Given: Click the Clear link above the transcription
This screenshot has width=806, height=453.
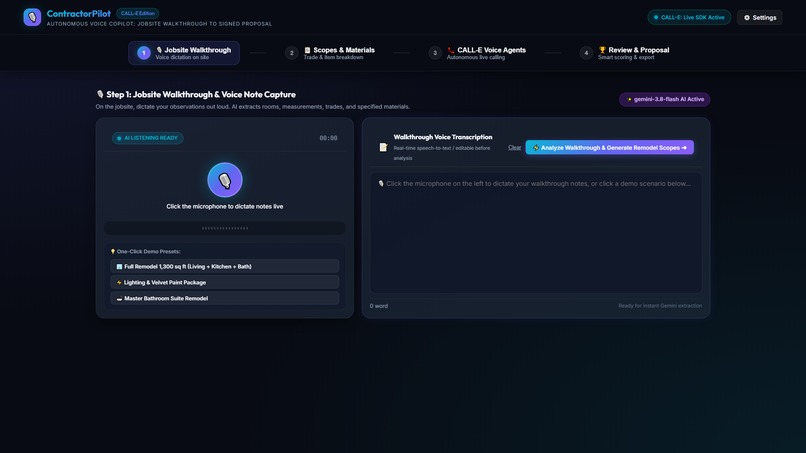Looking at the screenshot, I should [515, 148].
